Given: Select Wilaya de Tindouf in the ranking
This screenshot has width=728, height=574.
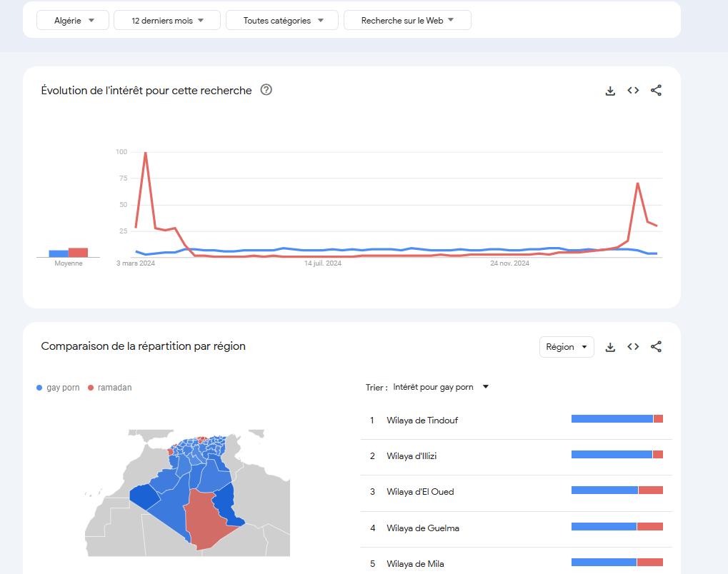Looking at the screenshot, I should point(422,421).
